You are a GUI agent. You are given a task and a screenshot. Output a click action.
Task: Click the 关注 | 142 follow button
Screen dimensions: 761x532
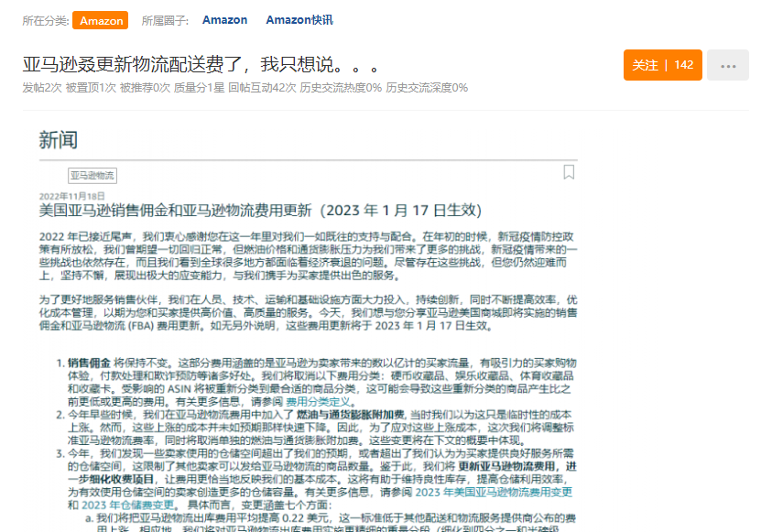click(665, 65)
